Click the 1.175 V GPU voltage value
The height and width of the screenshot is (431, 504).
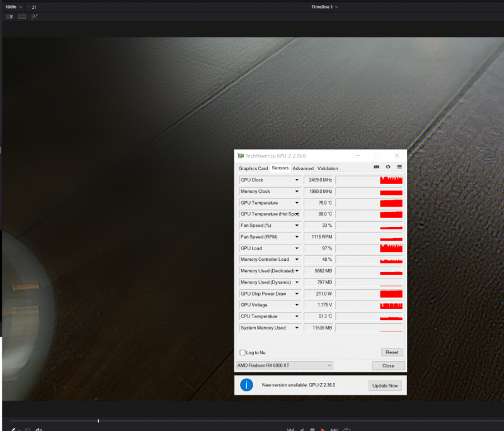point(319,305)
